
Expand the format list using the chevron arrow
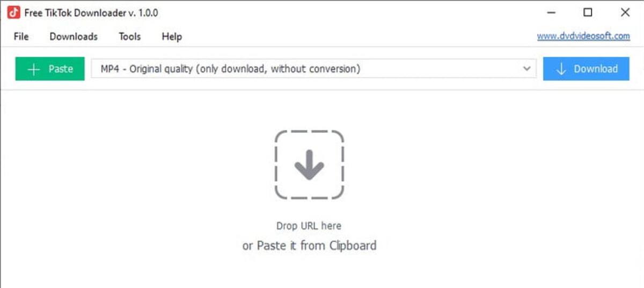(527, 69)
